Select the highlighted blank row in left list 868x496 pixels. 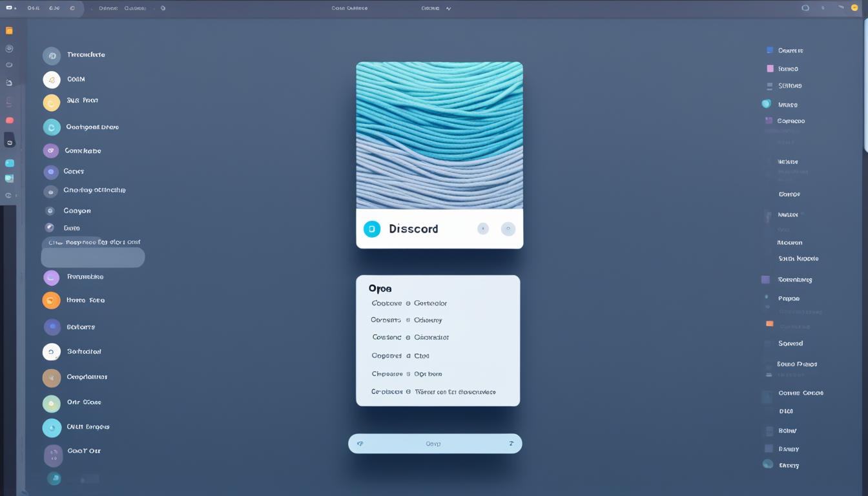pos(93,258)
